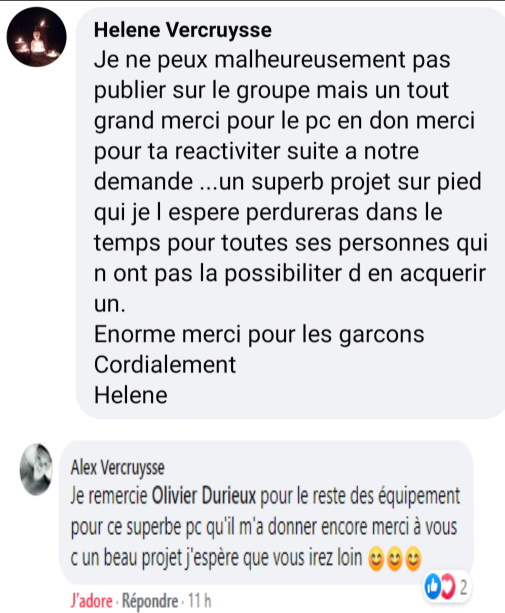
Task: Click the 'Cordialement' line in Helene's comment
Action: tap(165, 365)
